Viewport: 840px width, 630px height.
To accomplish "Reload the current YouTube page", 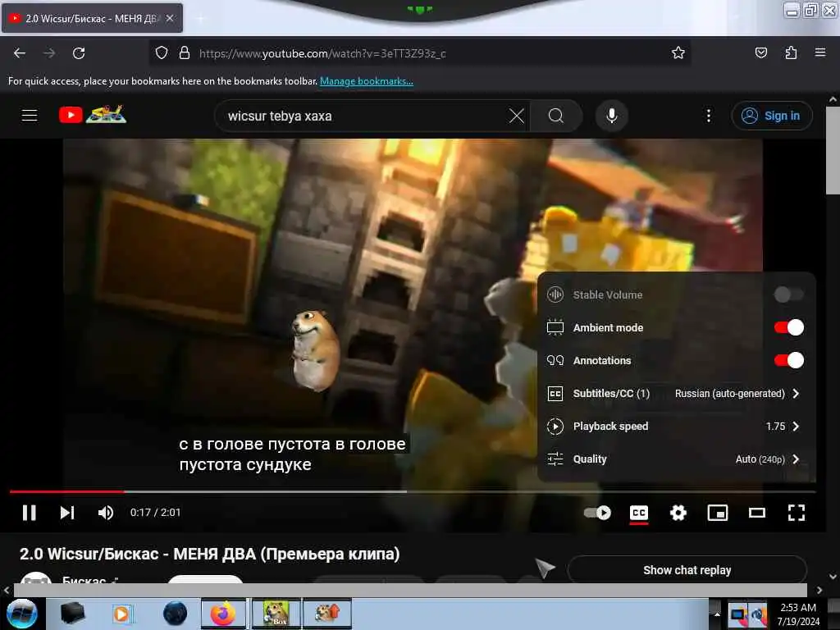I will [79, 53].
